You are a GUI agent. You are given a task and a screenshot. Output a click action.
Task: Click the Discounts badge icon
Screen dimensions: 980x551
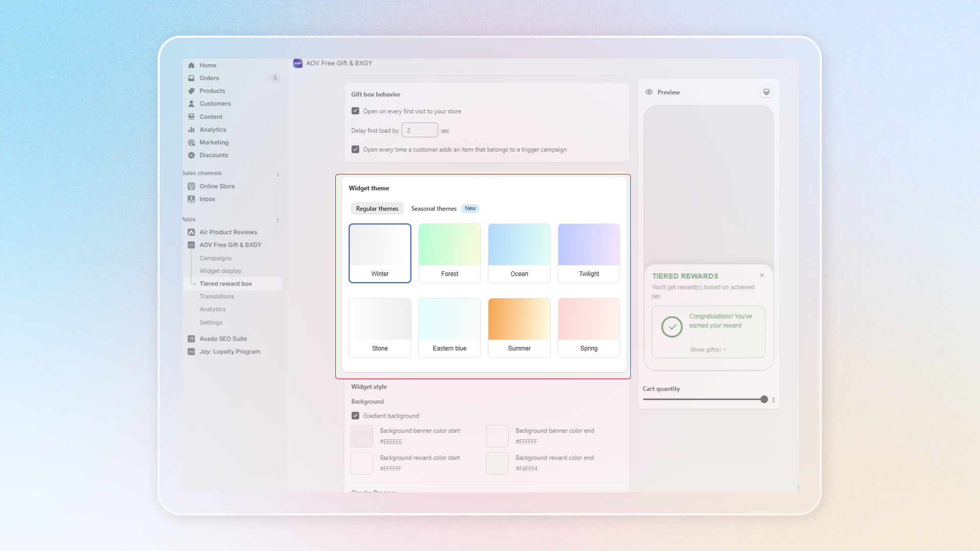[x=191, y=155]
